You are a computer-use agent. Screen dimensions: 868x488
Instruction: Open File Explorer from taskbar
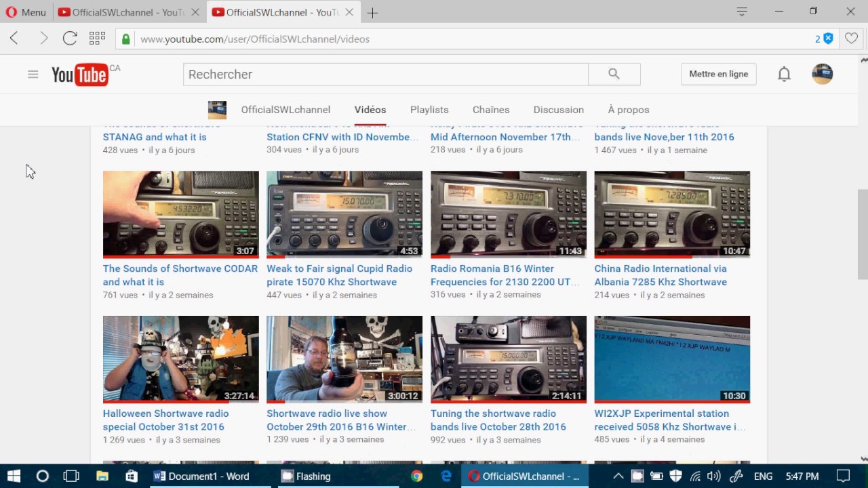(x=102, y=476)
